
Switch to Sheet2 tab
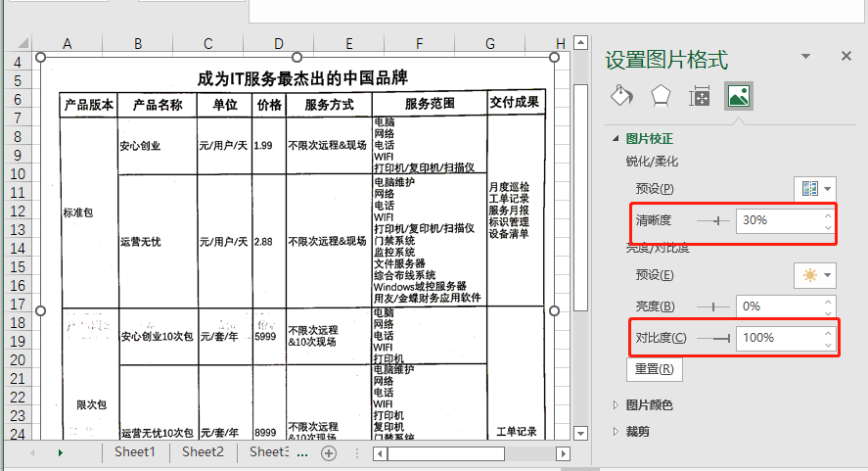(x=203, y=452)
